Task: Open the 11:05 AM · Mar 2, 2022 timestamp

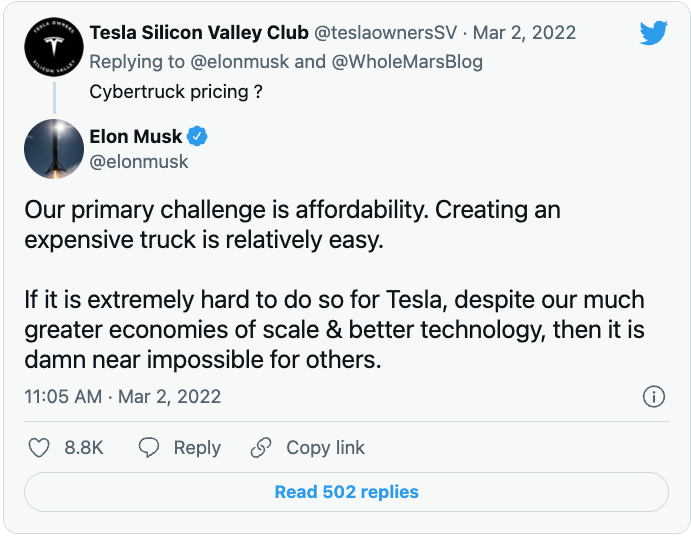Action: tap(122, 397)
